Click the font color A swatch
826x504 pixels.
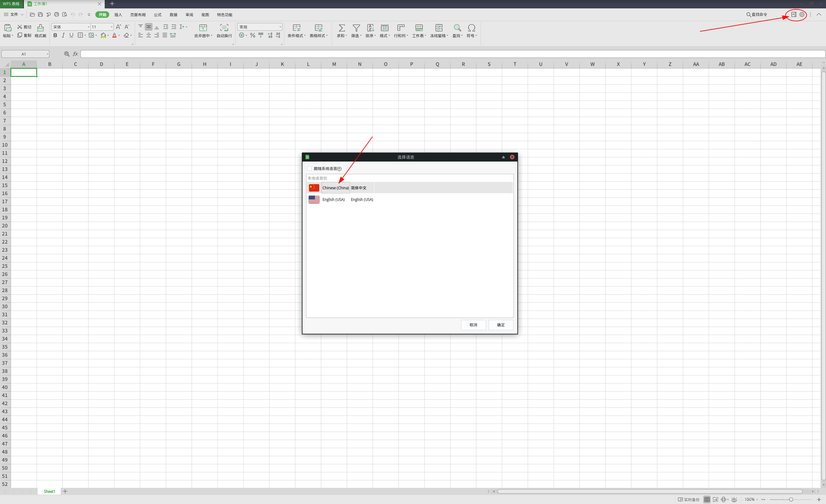[114, 36]
